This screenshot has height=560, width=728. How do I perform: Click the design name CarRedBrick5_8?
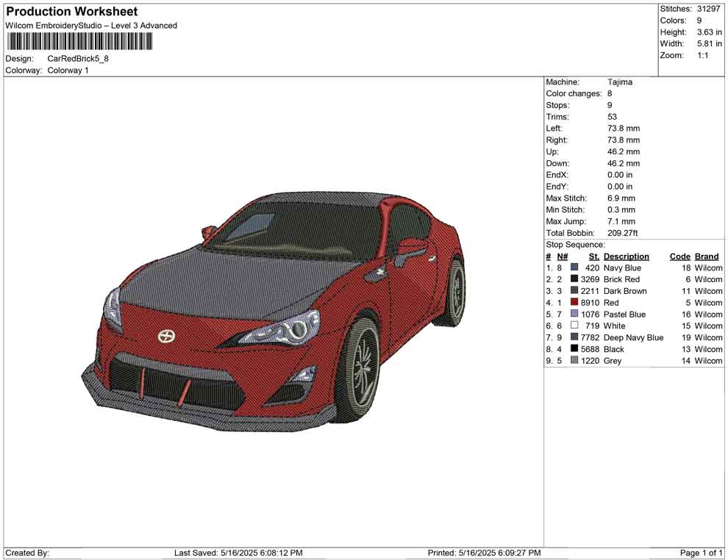pos(78,59)
